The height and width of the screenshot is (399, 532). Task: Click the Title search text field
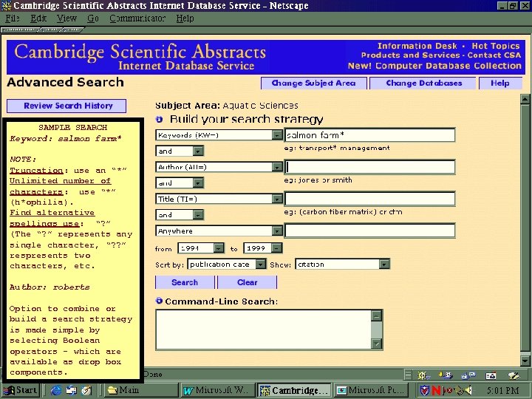click(369, 199)
